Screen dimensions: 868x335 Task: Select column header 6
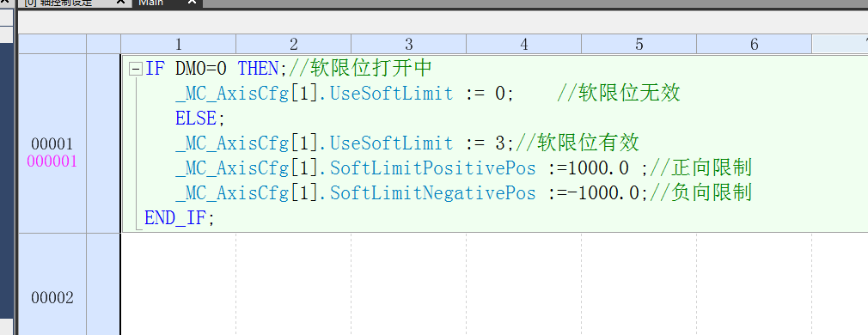click(754, 45)
